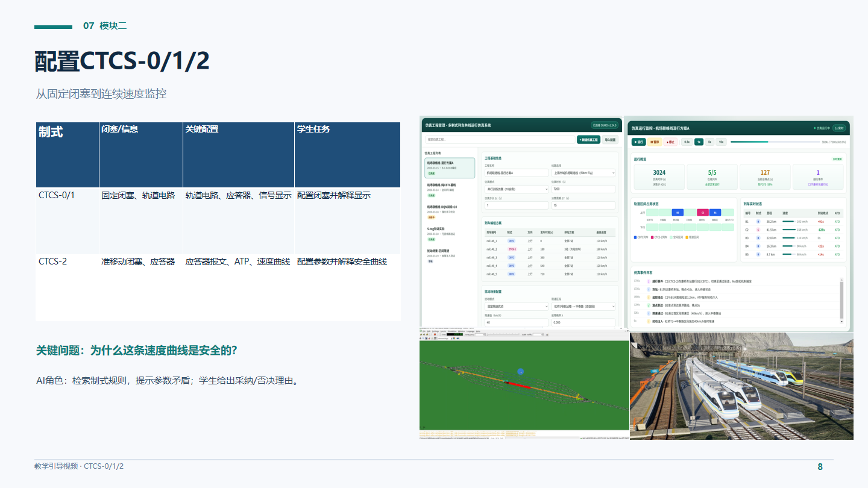This screenshot has height=488, width=868.
Task: Focus the 搜索仿真工程 search field
Action: [500, 139]
